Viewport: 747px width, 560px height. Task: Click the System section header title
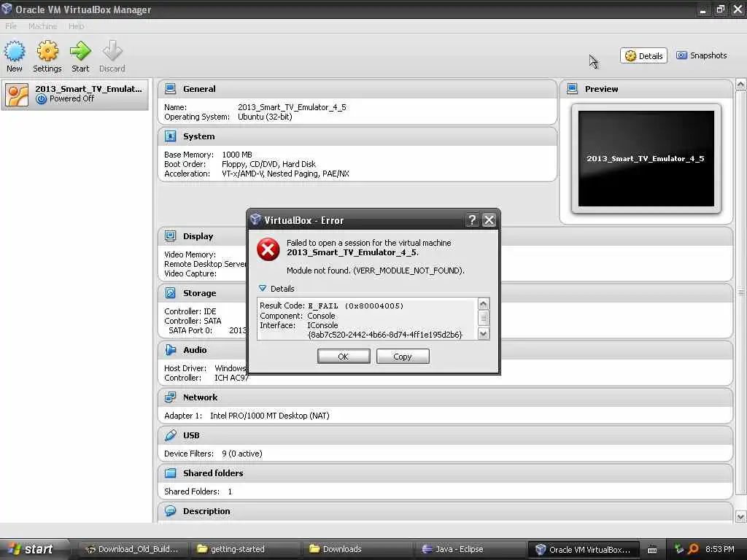pyautogui.click(x=198, y=136)
